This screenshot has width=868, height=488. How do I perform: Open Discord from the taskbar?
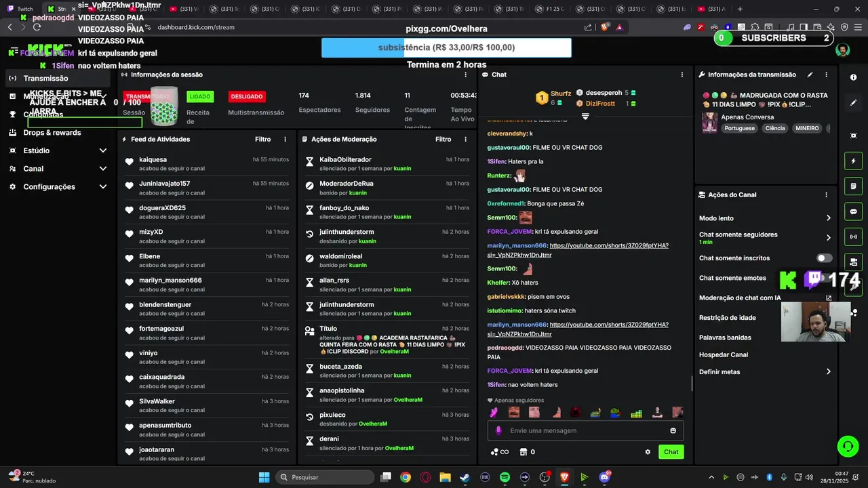(604, 477)
